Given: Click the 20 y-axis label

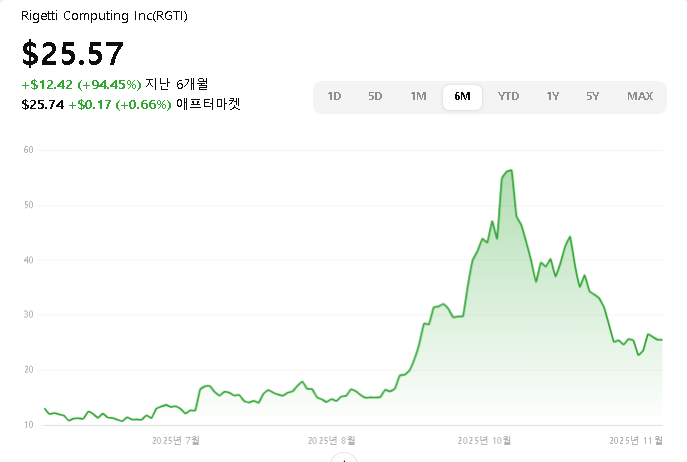Looking at the screenshot, I should [28, 370].
